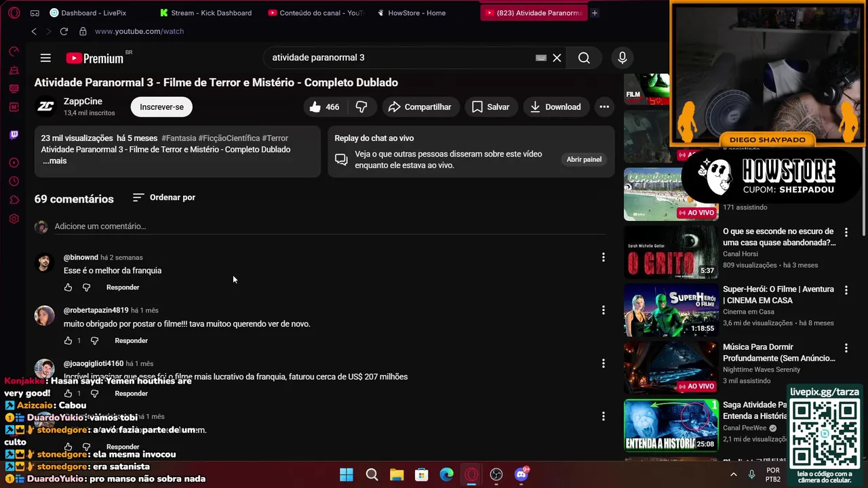Go to YouTube Premium home logo

click(95, 58)
